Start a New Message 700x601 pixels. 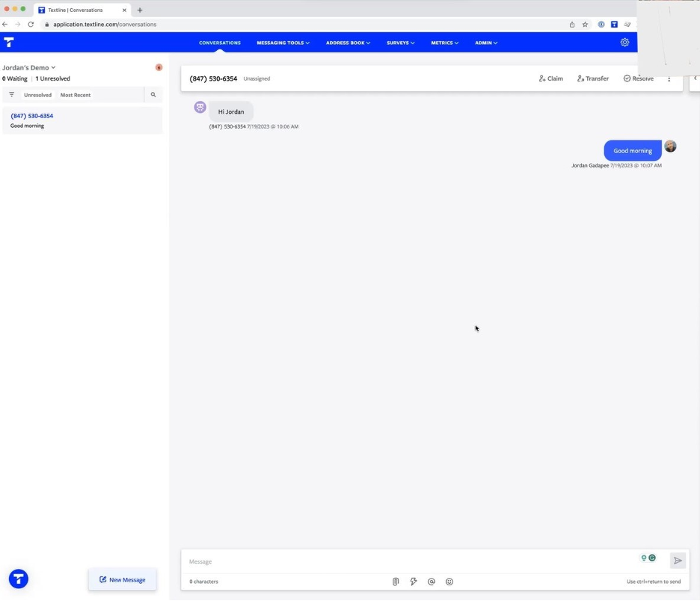point(123,579)
